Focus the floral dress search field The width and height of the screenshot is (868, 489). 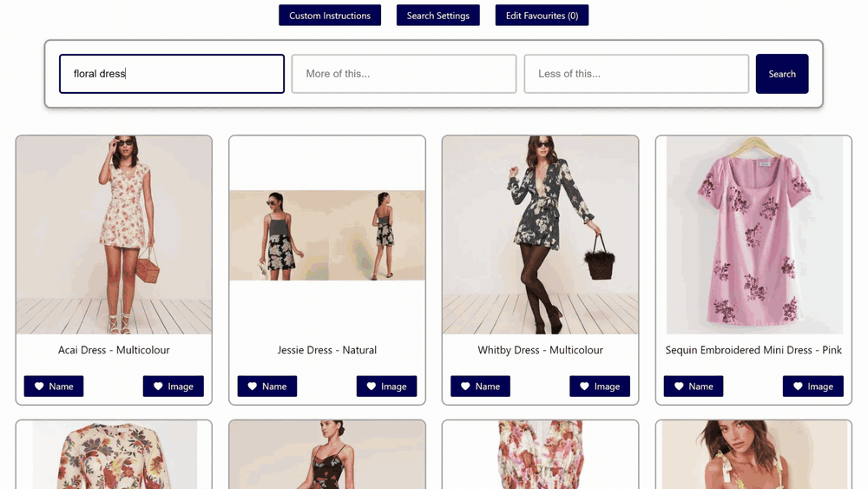tap(172, 74)
